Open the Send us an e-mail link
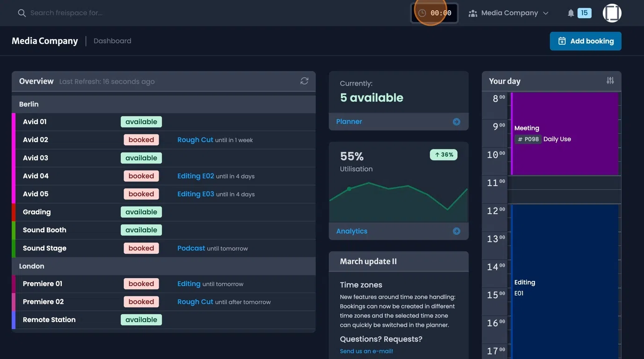 366,351
